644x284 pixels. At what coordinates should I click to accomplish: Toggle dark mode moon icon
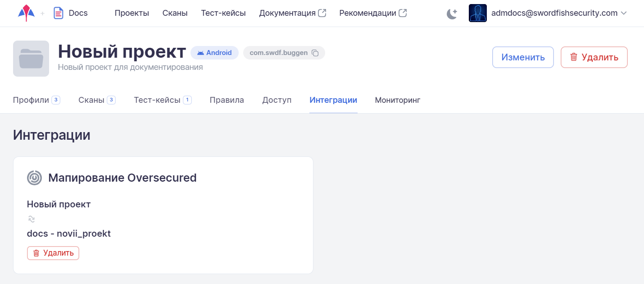(x=452, y=14)
